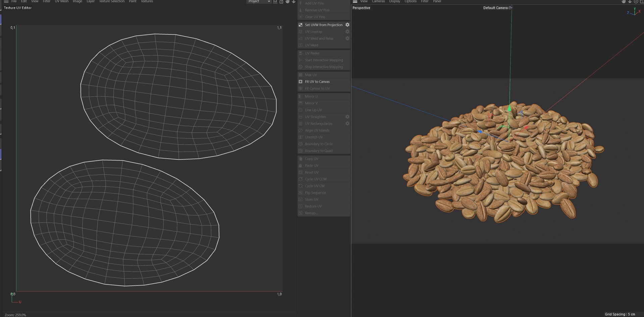
Task: Click Fit UV to Canvas
Action: point(324,82)
